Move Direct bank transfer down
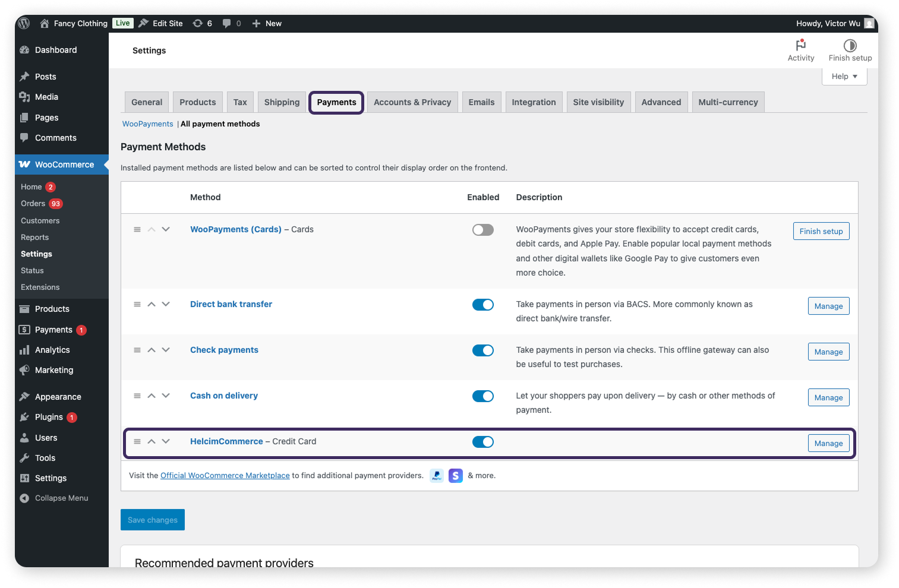Image resolution: width=899 pixels, height=588 pixels. (x=166, y=304)
